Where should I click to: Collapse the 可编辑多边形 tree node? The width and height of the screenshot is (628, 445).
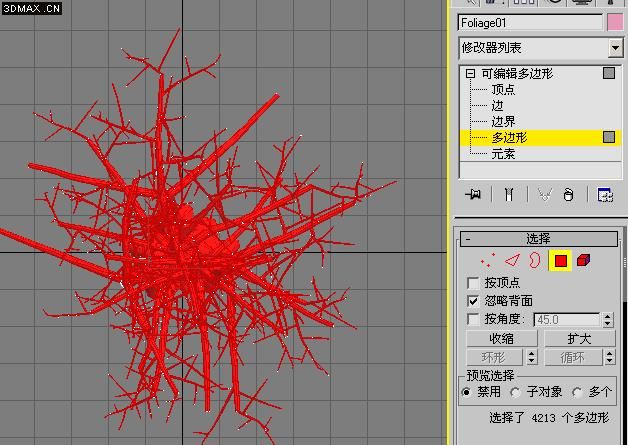coord(471,74)
